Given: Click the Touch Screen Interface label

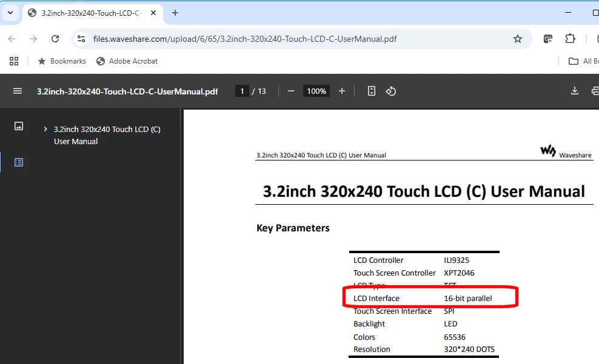Looking at the screenshot, I should pos(392,311).
